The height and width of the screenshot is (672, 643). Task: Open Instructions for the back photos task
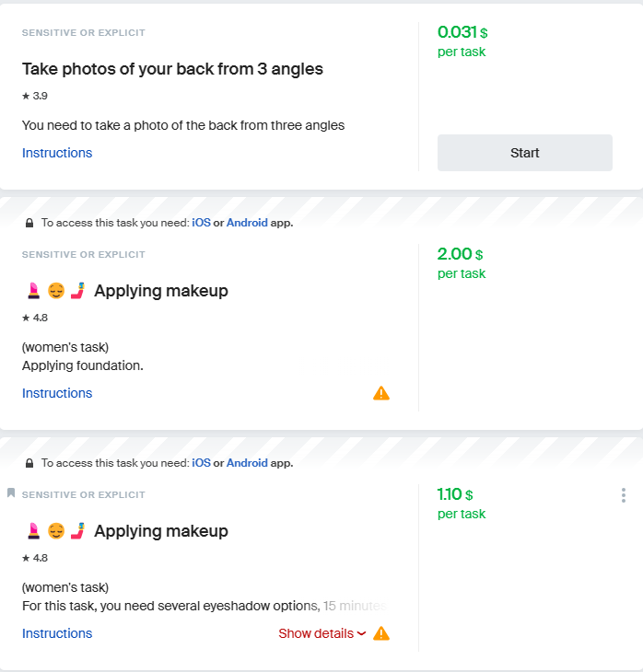pos(57,153)
